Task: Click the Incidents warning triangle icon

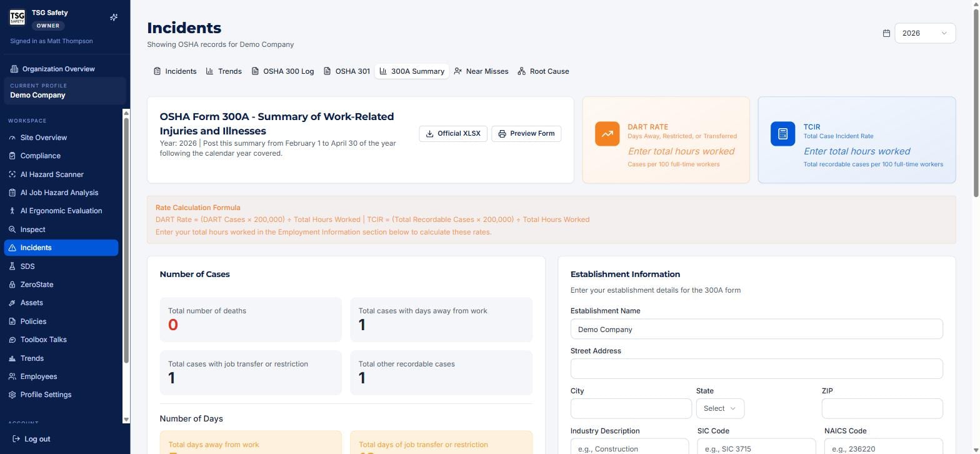Action: 12,248
